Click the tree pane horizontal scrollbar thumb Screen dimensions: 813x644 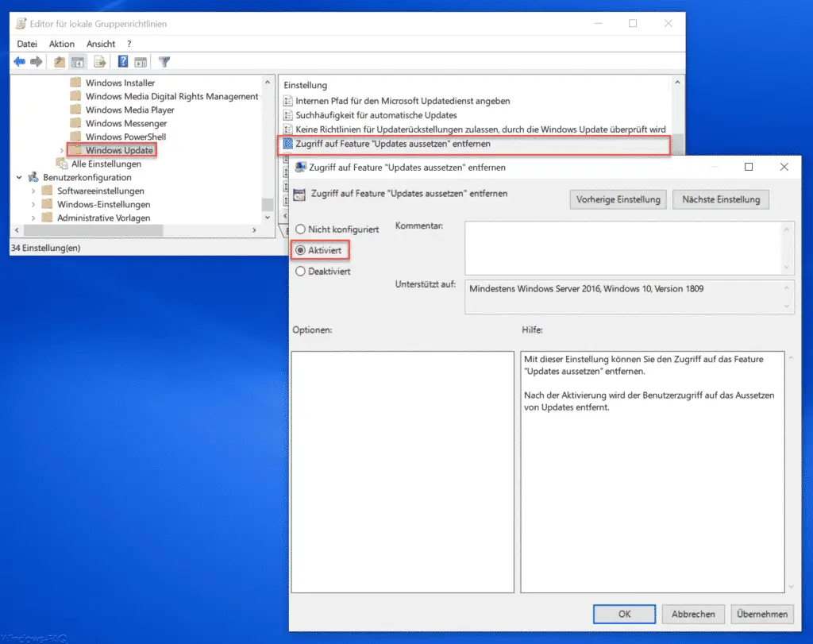(x=94, y=229)
